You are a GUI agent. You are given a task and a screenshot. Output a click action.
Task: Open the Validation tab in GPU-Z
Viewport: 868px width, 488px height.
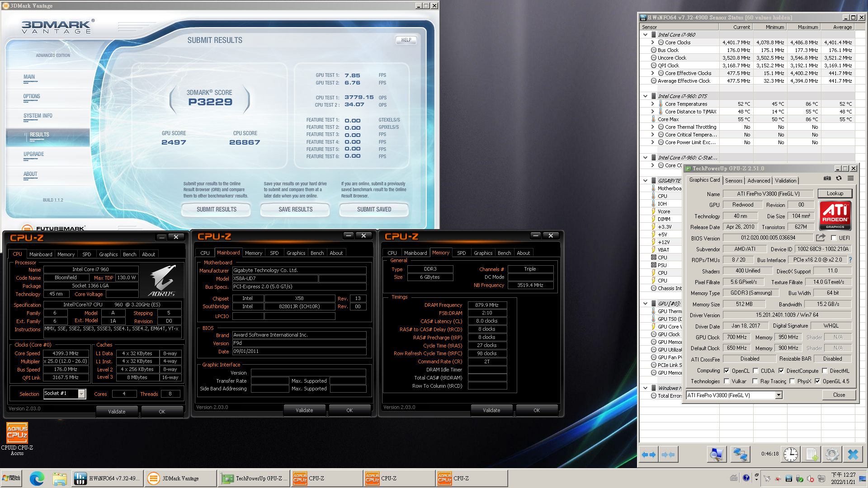pyautogui.click(x=786, y=181)
